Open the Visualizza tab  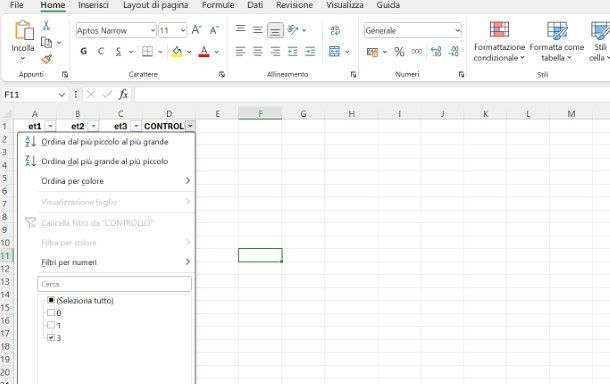click(345, 5)
